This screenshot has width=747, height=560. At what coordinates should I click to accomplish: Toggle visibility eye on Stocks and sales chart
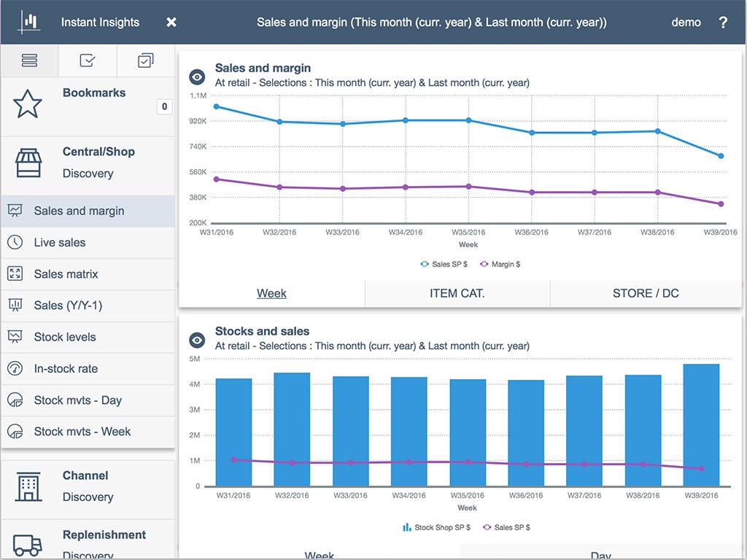(x=197, y=340)
